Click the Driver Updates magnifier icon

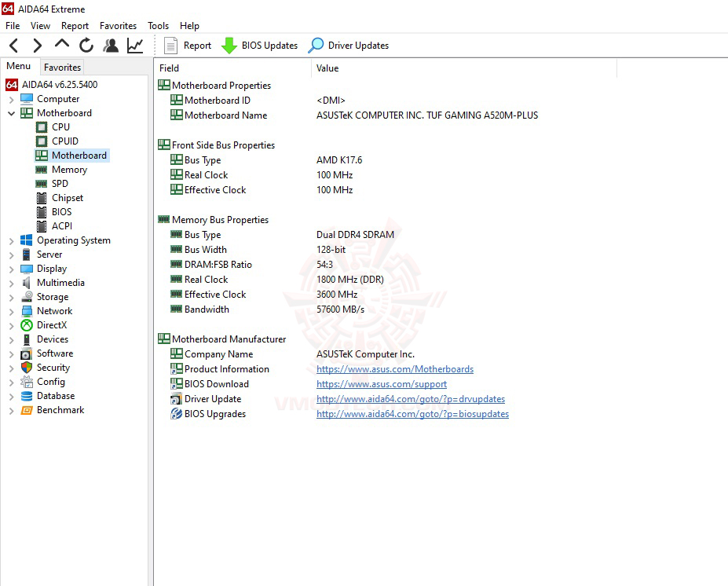316,46
